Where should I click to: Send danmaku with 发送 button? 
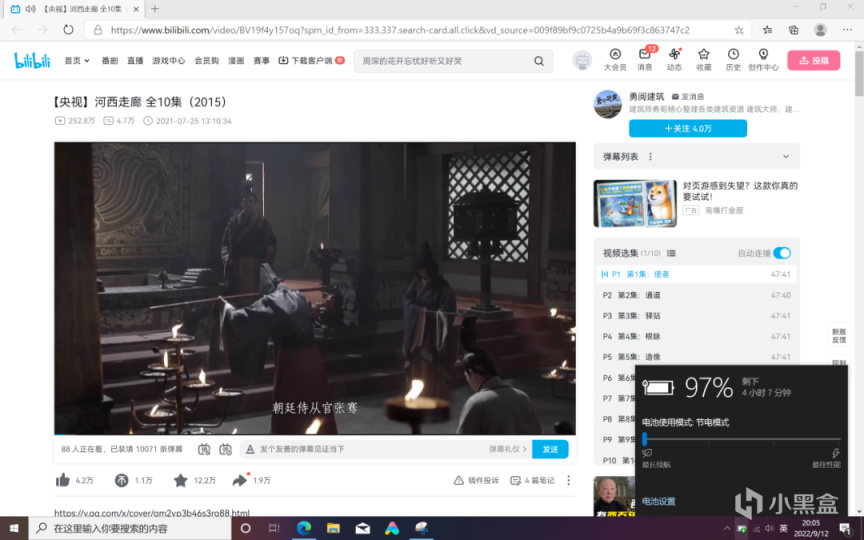(x=550, y=449)
